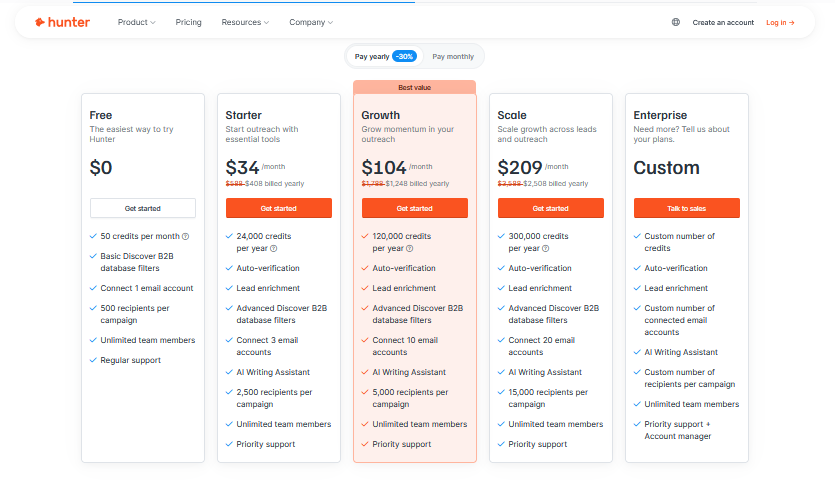Click 'Grow momentum in your outreach'
835x483 pixels.
pyautogui.click(x=407, y=134)
